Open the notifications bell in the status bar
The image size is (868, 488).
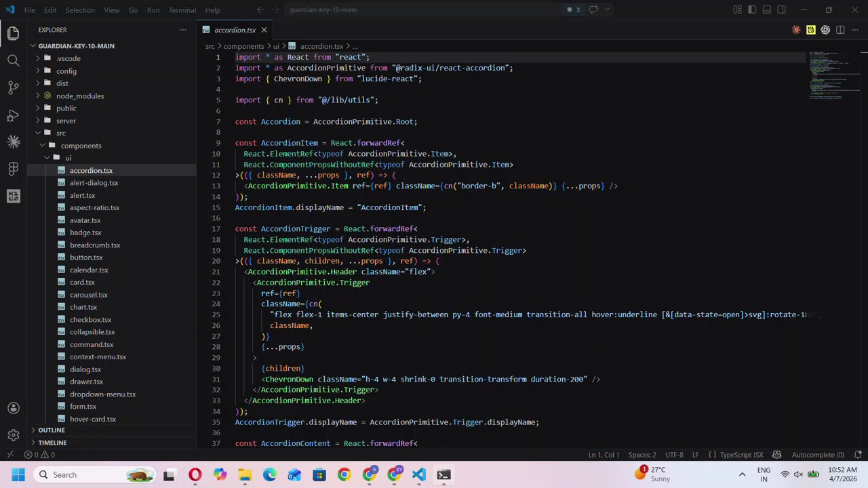coord(857,455)
